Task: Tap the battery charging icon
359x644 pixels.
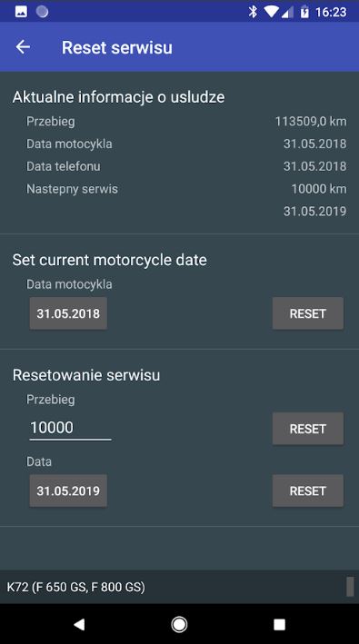Action: pos(304,12)
